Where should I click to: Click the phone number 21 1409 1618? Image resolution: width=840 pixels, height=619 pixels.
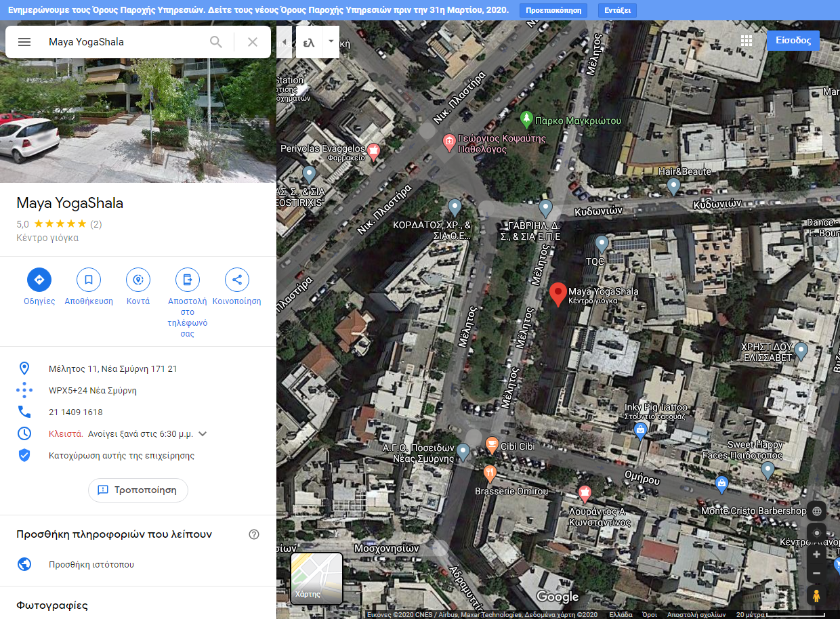point(76,412)
